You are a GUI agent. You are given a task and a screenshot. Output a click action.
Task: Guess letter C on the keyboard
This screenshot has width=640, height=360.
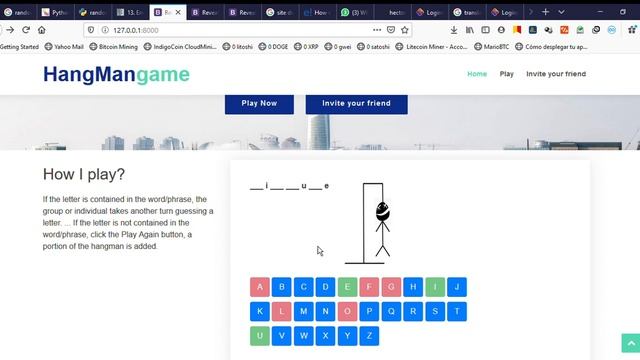point(304,287)
